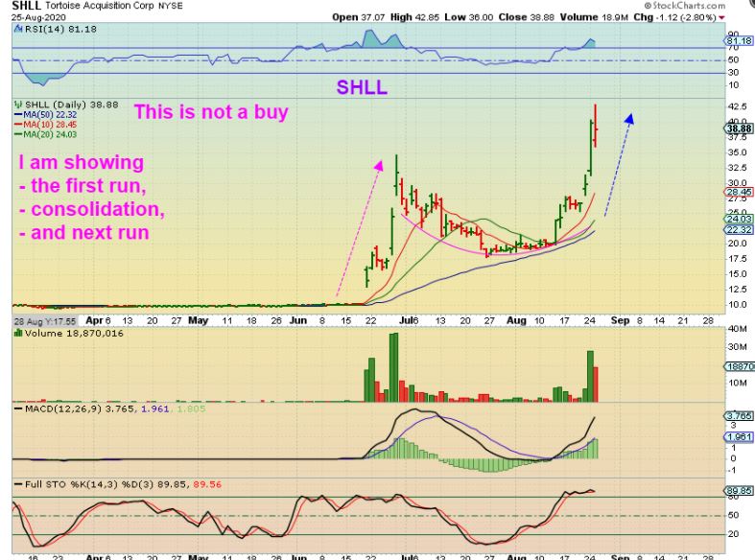Select the MA(10) 28.45 legend entry
The height and width of the screenshot is (560, 755).
click(46, 125)
